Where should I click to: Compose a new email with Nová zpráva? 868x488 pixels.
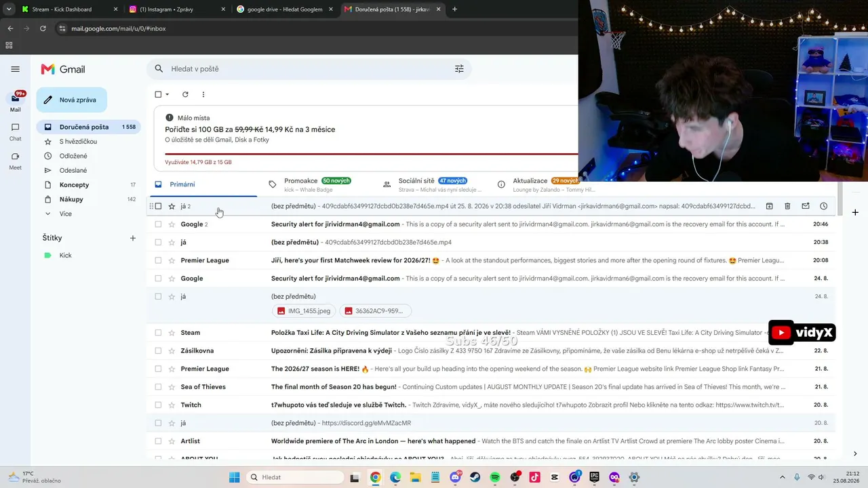[x=72, y=100]
